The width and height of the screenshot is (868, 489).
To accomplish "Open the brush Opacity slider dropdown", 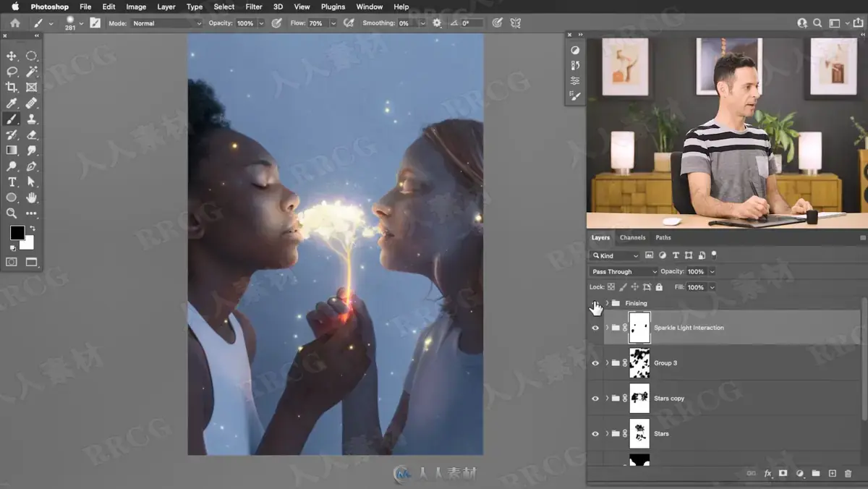I will pyautogui.click(x=261, y=23).
